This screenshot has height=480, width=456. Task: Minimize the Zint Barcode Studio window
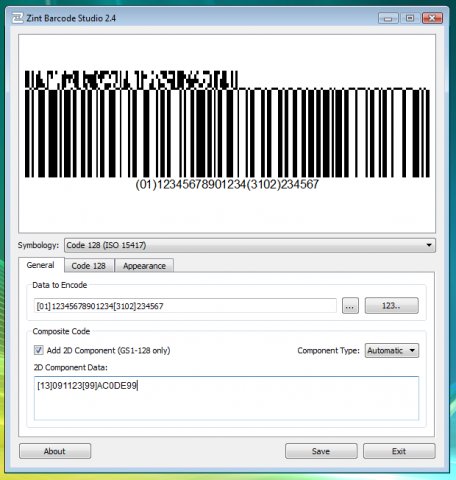388,18
